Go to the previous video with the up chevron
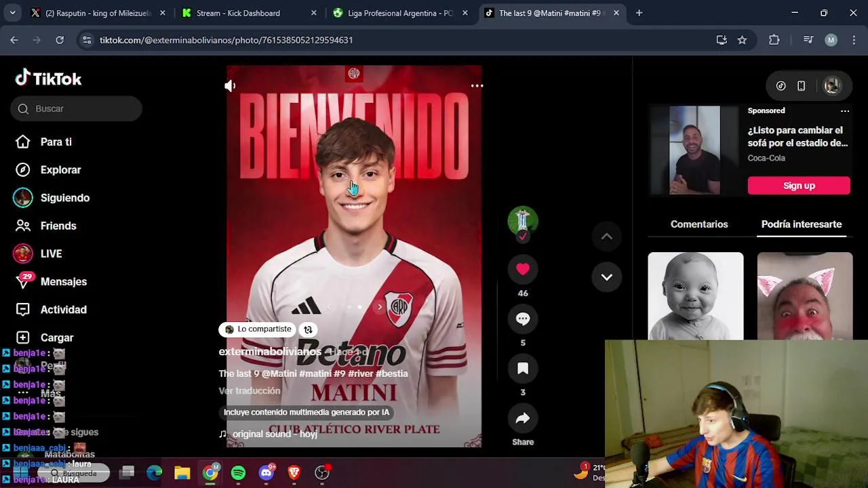868x488 pixels. 607,237
